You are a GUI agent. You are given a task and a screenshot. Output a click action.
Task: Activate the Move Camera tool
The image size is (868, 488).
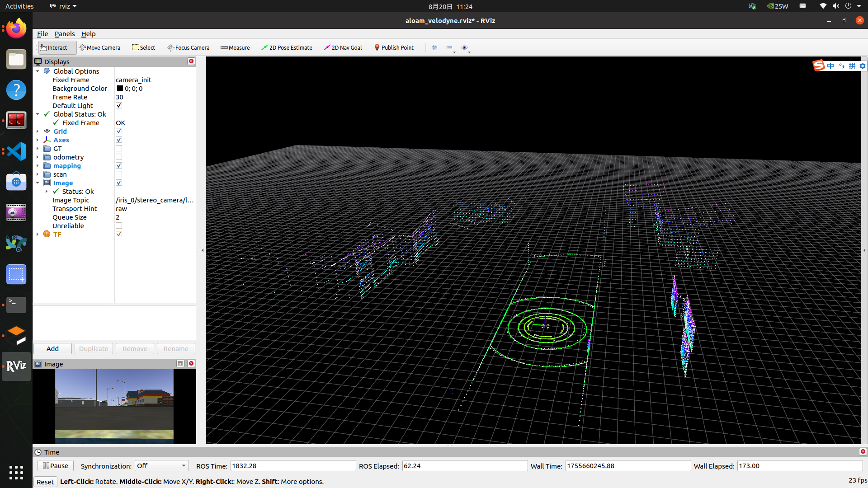99,47
